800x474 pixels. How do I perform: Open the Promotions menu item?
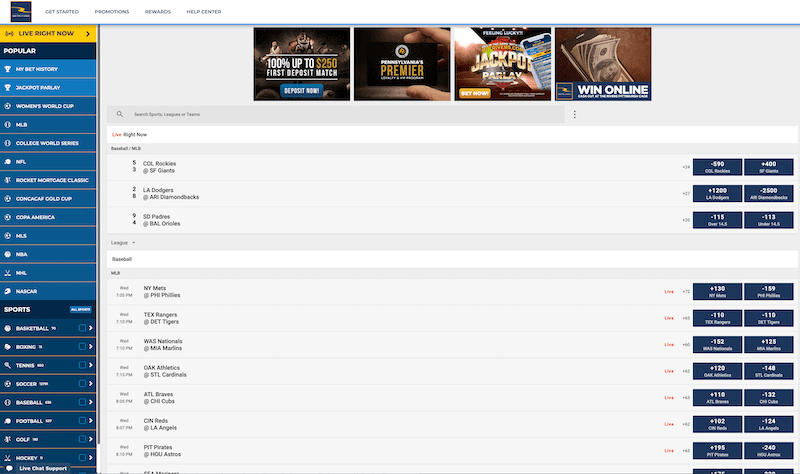coord(112,12)
